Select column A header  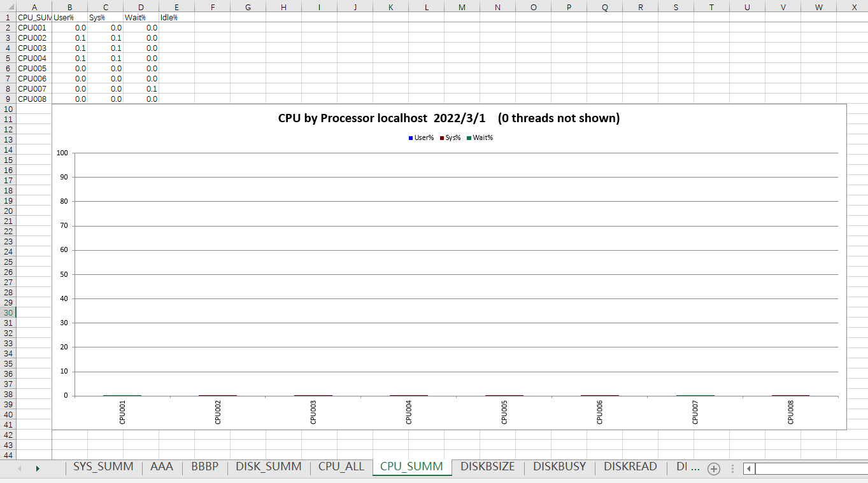[34, 7]
